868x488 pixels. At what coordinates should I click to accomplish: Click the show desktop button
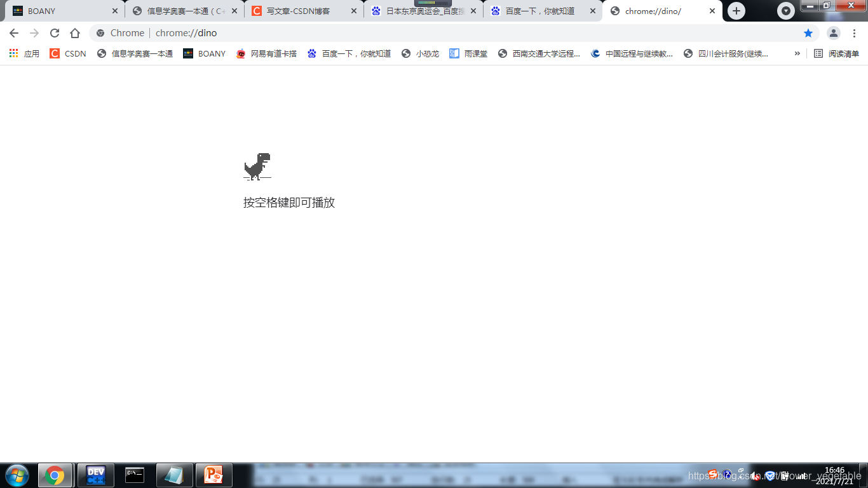click(864, 475)
